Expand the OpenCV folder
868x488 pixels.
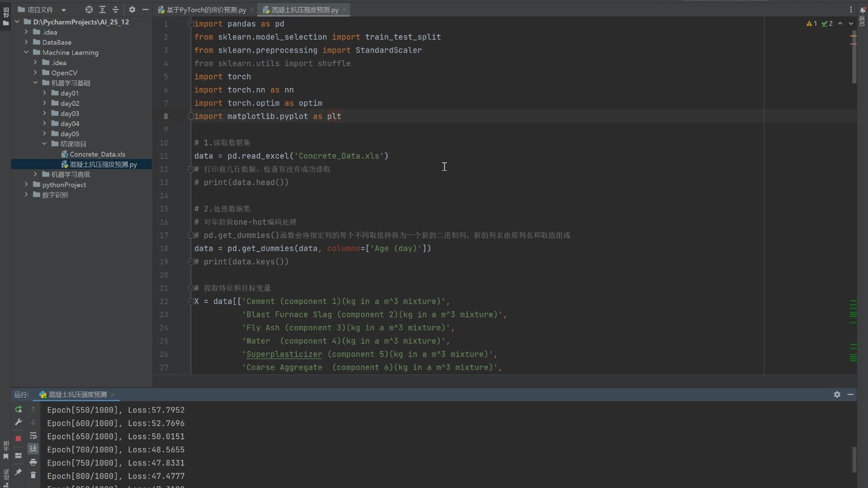tap(35, 73)
